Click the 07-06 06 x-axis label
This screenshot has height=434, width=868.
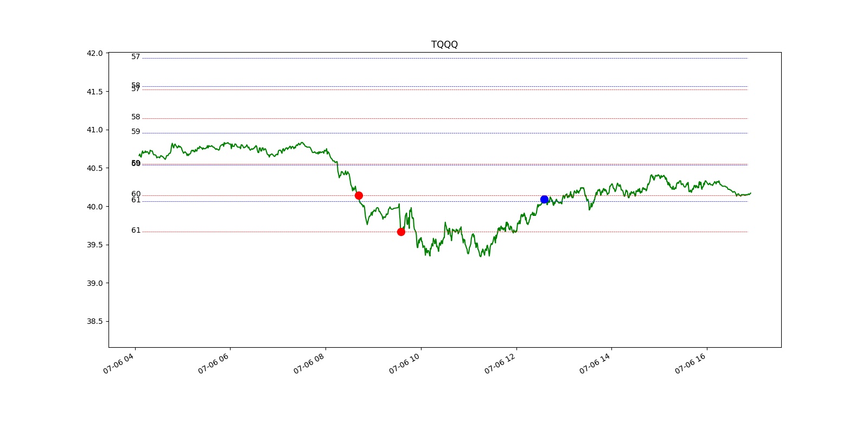214,363
